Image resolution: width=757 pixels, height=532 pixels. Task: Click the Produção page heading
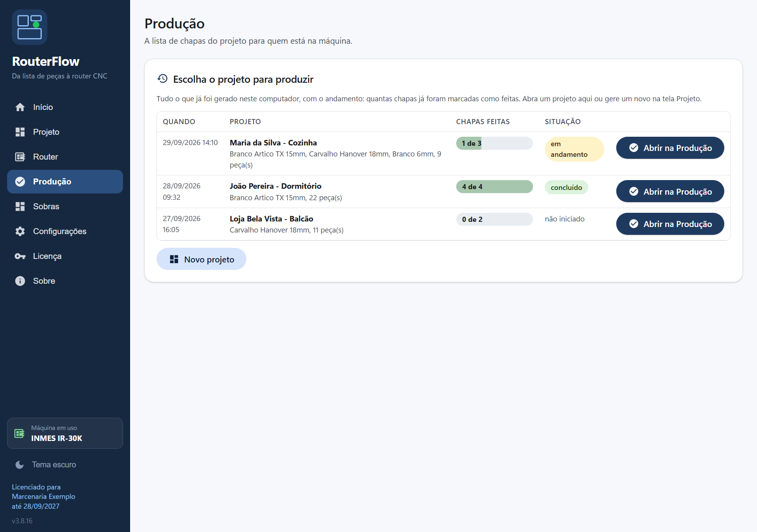click(174, 24)
